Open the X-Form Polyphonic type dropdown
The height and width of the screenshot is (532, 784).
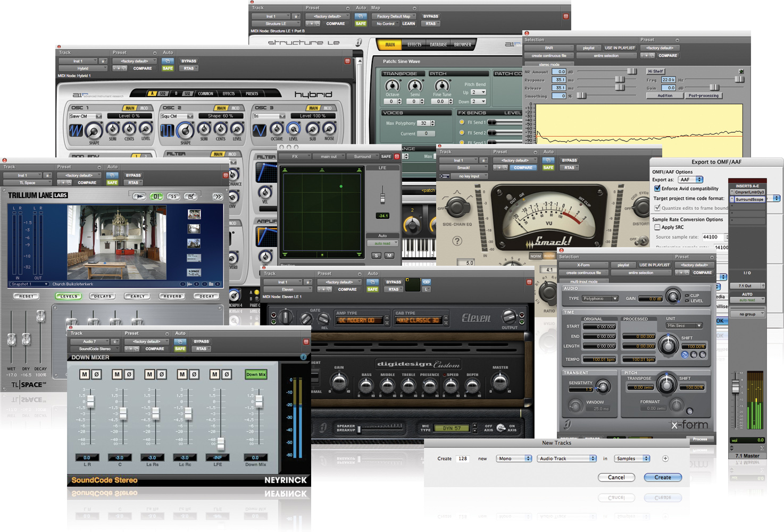(x=600, y=299)
